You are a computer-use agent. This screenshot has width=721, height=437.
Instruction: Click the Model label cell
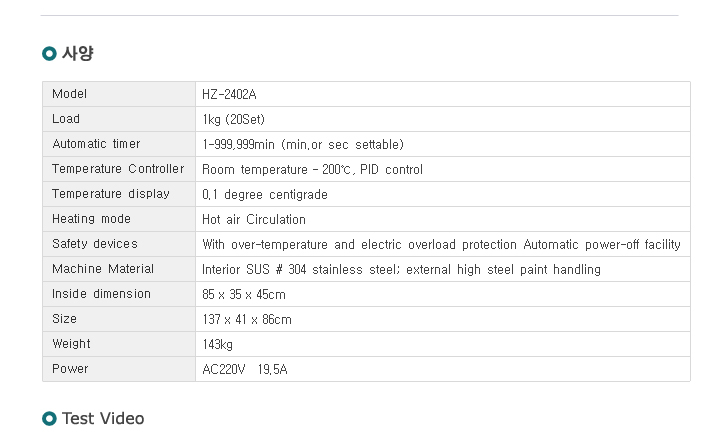[119, 94]
